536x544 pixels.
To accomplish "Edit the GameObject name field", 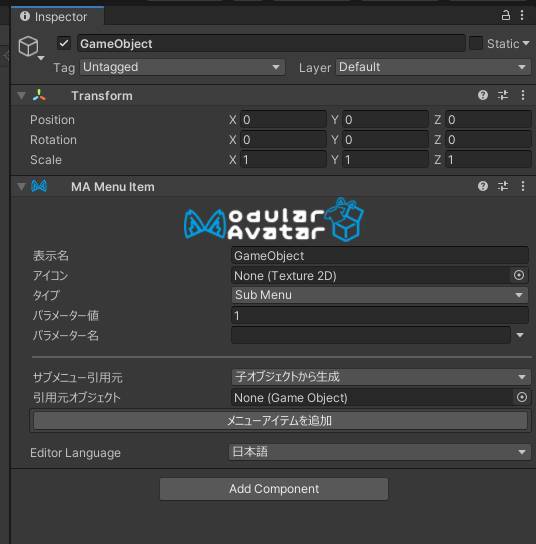I will (x=271, y=43).
